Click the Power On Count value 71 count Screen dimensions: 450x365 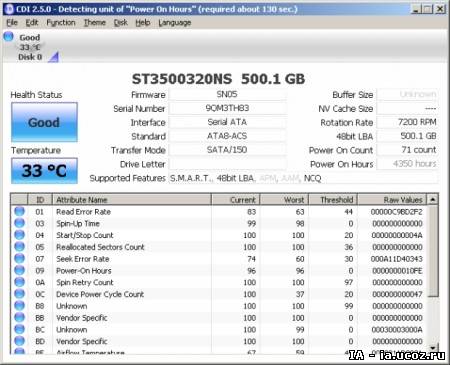coord(407,150)
